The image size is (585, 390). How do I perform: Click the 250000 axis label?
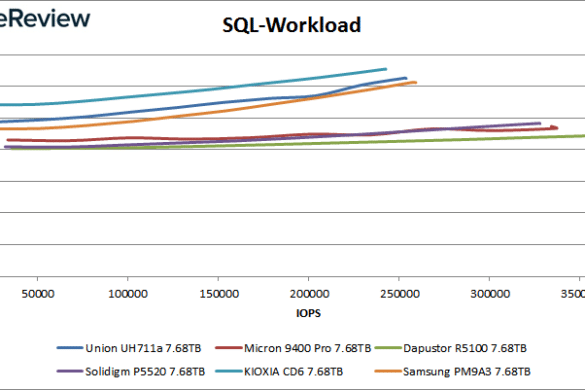400,294
